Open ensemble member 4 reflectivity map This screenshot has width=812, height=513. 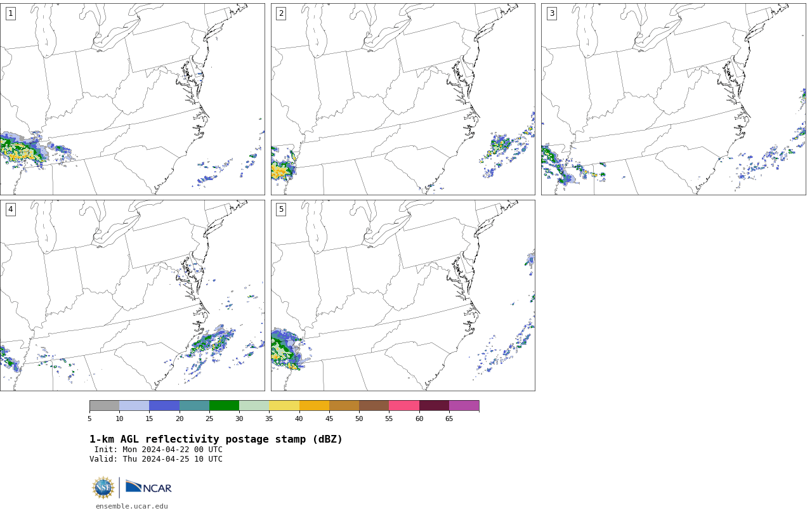(x=132, y=295)
